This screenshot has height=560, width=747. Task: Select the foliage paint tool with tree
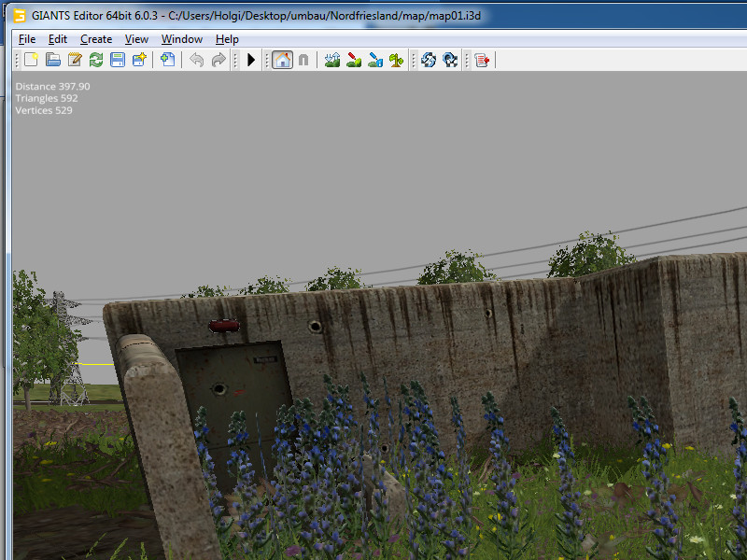click(397, 60)
